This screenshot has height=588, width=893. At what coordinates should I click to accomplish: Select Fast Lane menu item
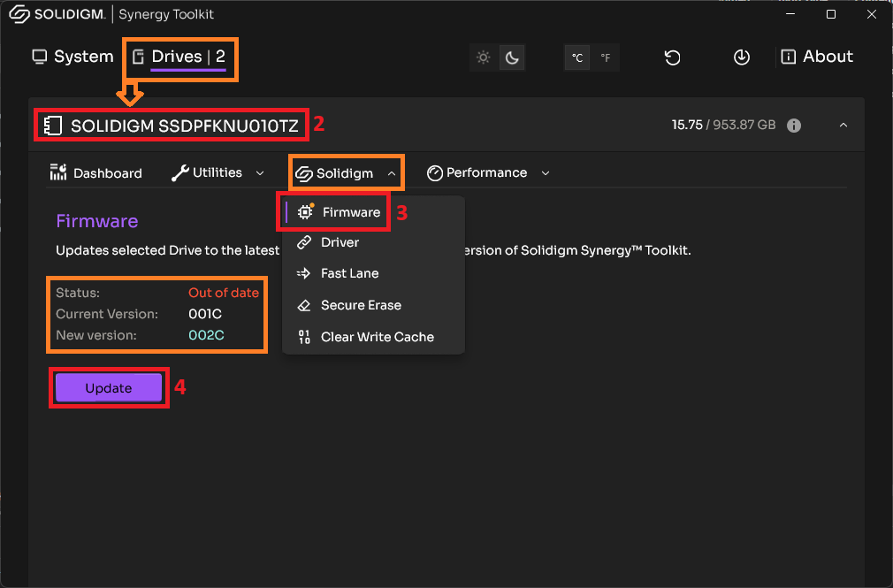click(374, 273)
